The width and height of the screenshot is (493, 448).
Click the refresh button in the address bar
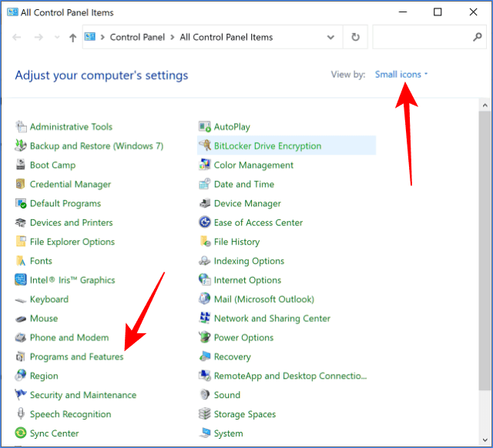click(x=355, y=37)
